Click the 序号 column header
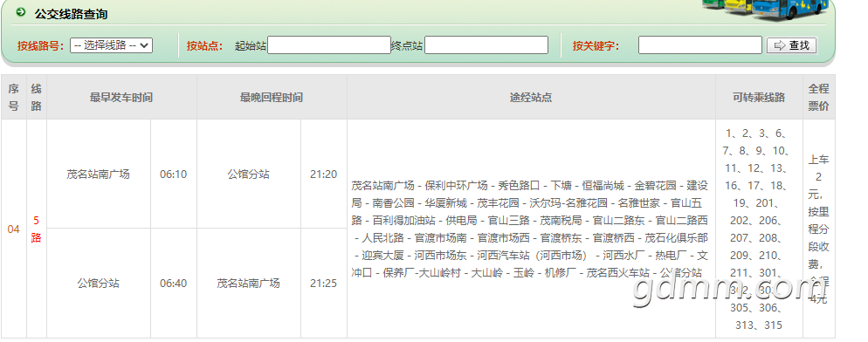This screenshot has width=868, height=342. point(13,98)
